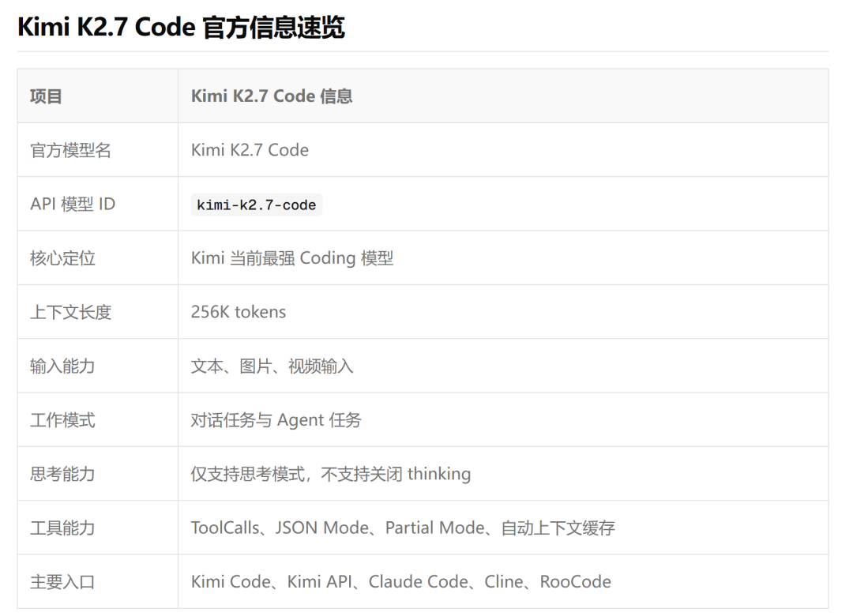Click the Kimi K2.7 Code 信息 column header
This screenshot has width=853, height=616.
pos(272,96)
